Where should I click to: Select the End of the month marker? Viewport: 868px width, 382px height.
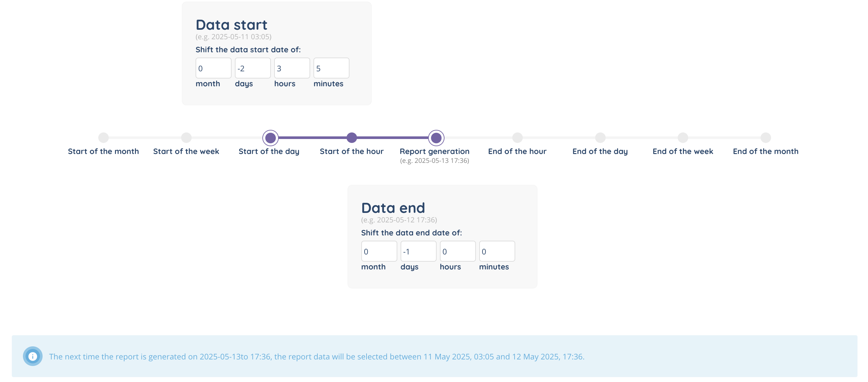coord(765,138)
